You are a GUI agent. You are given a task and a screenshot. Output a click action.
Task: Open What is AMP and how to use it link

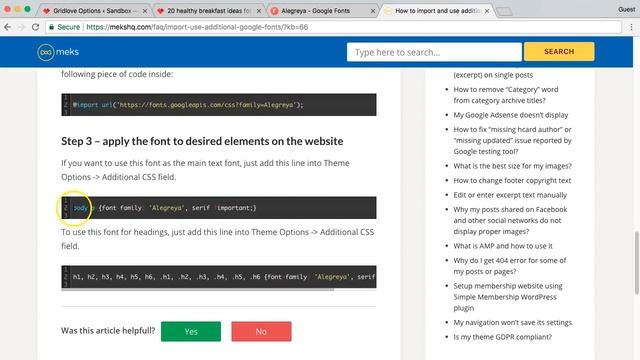[x=503, y=246]
